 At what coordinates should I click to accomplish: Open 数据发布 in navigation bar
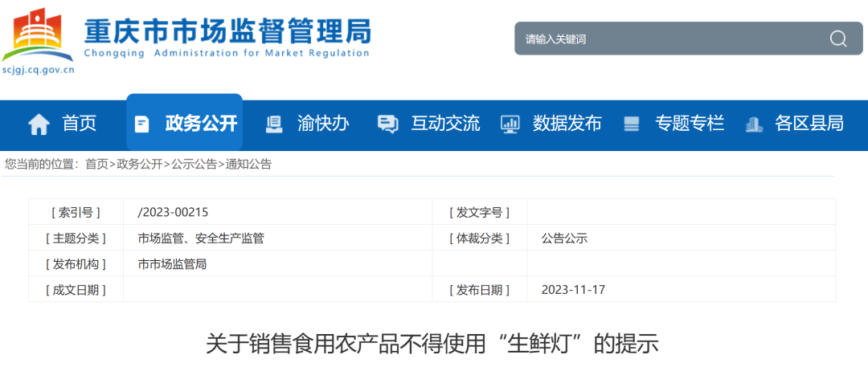pos(567,124)
